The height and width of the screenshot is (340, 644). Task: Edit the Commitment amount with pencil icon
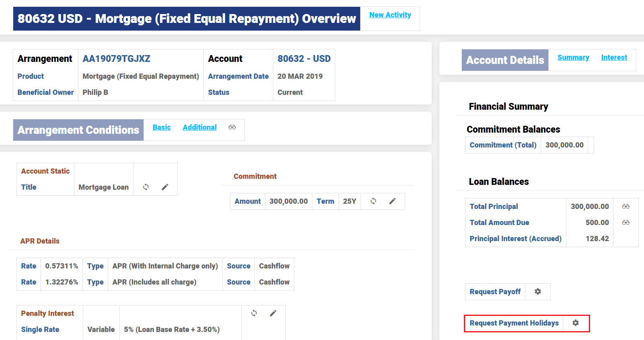pyautogui.click(x=392, y=201)
